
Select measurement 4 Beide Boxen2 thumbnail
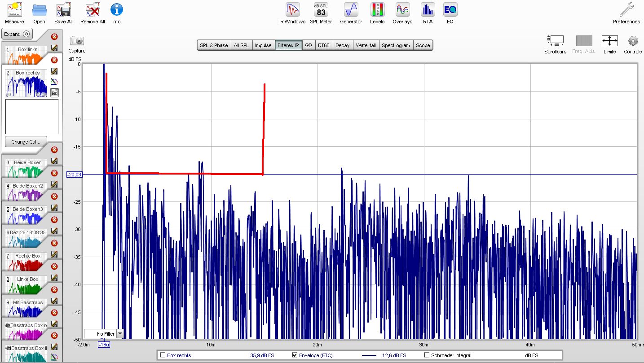click(26, 191)
